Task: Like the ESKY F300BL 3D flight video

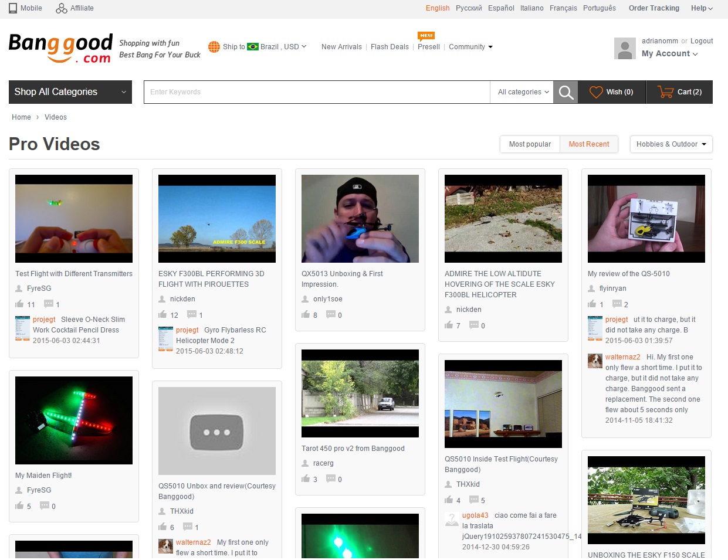Action: coord(162,315)
